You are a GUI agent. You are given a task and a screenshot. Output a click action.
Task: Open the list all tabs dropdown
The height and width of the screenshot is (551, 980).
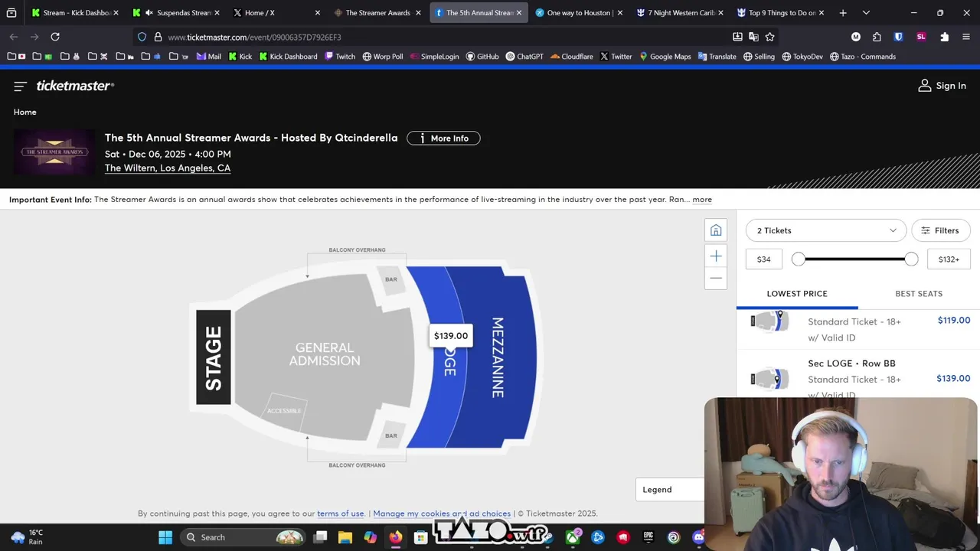tap(866, 13)
